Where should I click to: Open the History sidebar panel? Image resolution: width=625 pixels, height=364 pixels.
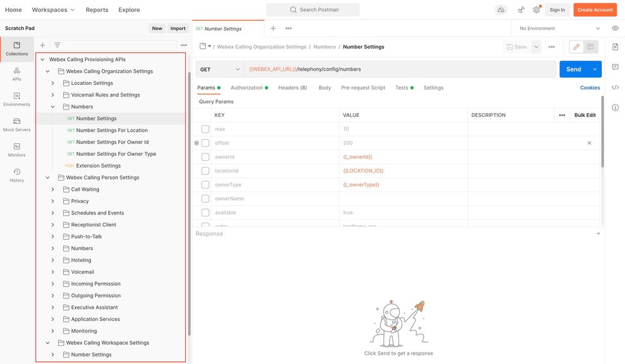(17, 175)
